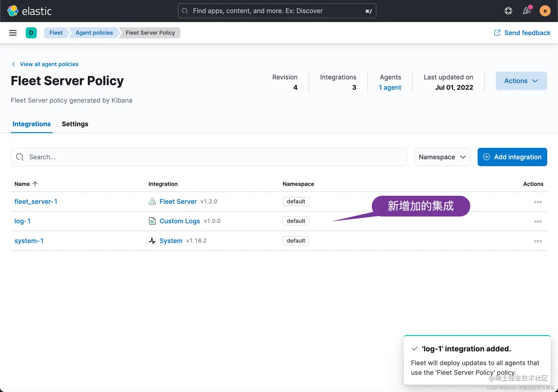
Task: Click default namespace badge in fleet_server-1 row
Action: click(296, 202)
